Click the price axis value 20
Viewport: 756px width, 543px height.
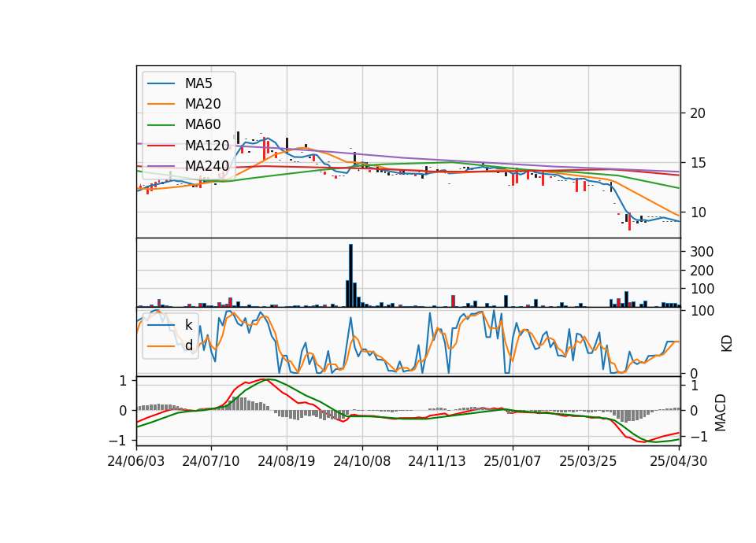pyautogui.click(x=698, y=113)
